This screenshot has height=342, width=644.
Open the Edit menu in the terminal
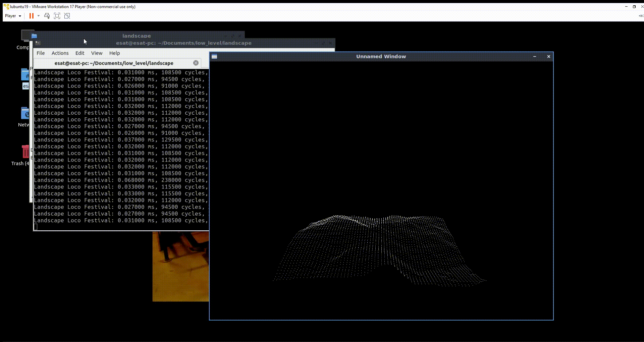click(x=79, y=53)
